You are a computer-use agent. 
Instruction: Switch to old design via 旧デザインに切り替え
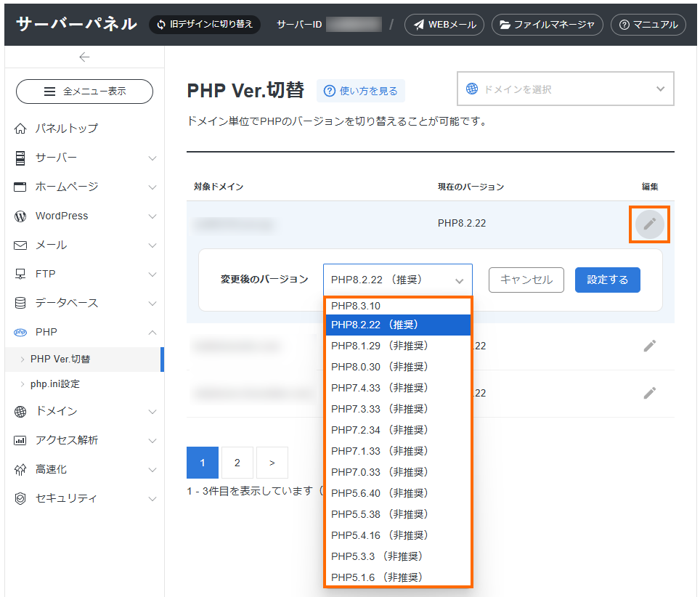click(205, 24)
